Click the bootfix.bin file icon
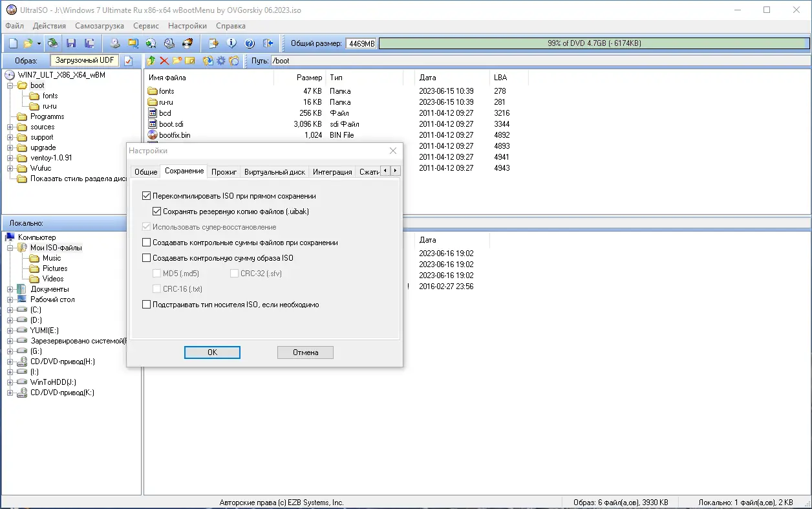This screenshot has width=812, height=509. (x=153, y=135)
